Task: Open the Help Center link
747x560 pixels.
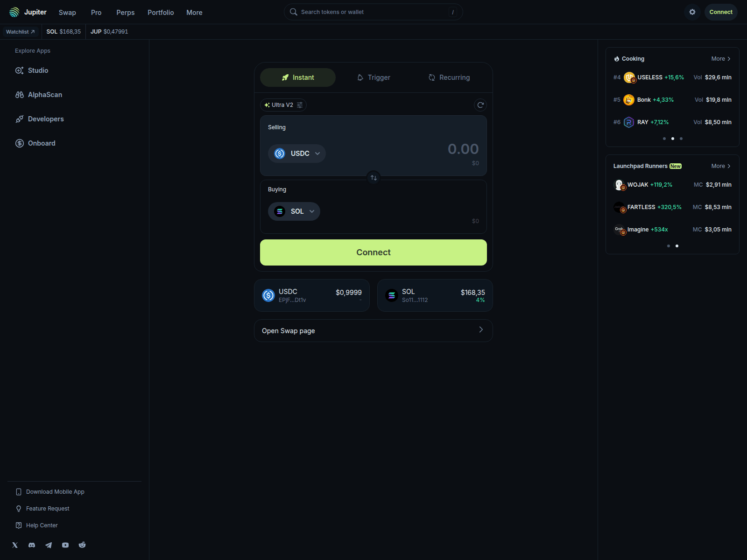Action: coord(37,525)
